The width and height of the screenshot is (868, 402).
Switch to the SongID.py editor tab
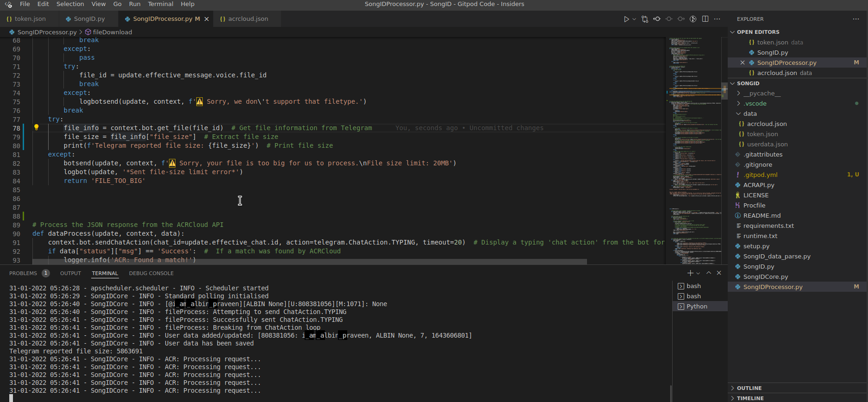pyautogui.click(x=89, y=19)
